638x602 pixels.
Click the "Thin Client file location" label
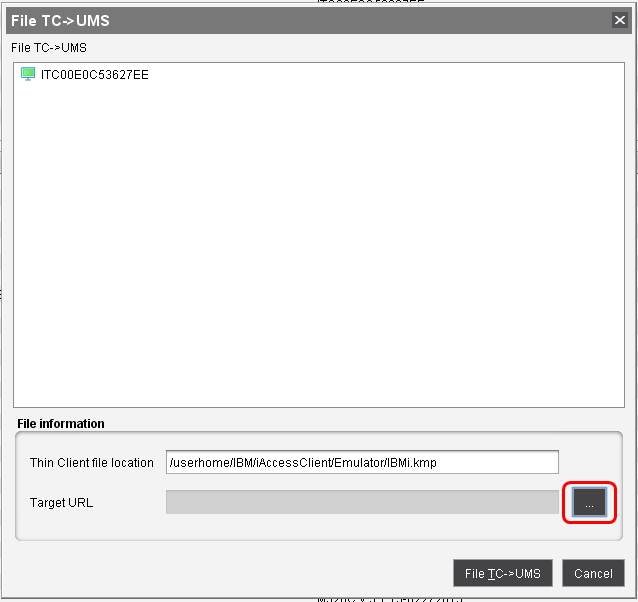[92, 462]
